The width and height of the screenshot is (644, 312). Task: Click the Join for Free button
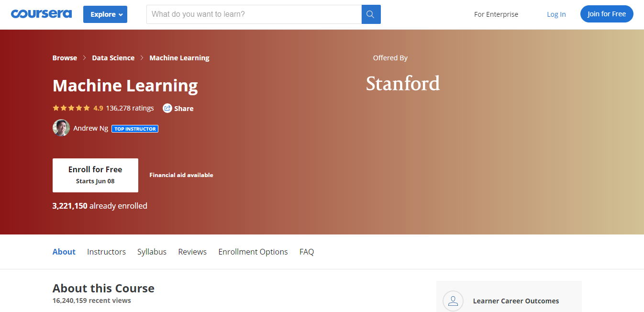coord(606,14)
